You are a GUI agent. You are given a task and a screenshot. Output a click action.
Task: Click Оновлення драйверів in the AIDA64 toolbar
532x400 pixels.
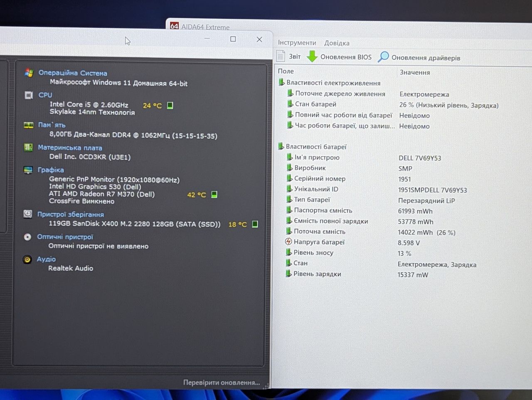click(x=419, y=58)
